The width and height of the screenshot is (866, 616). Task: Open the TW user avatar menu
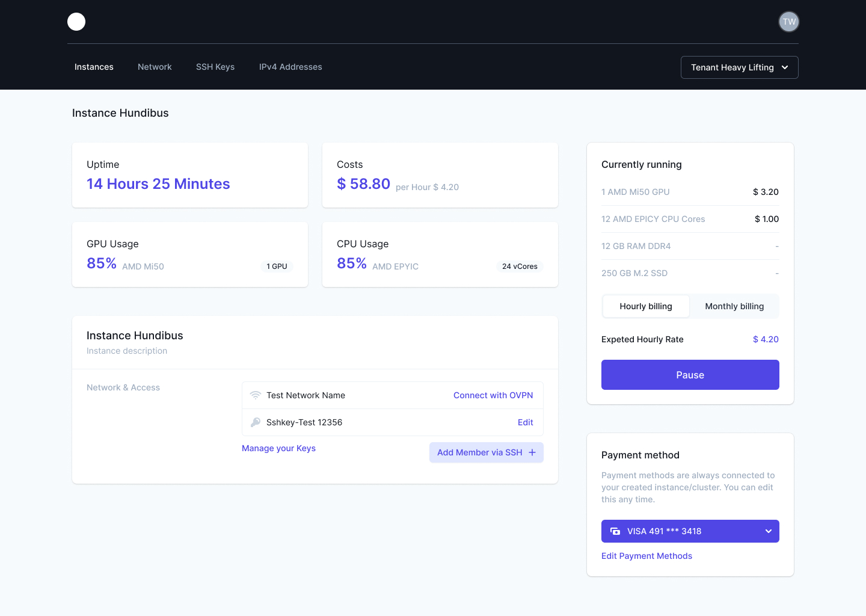[788, 22]
